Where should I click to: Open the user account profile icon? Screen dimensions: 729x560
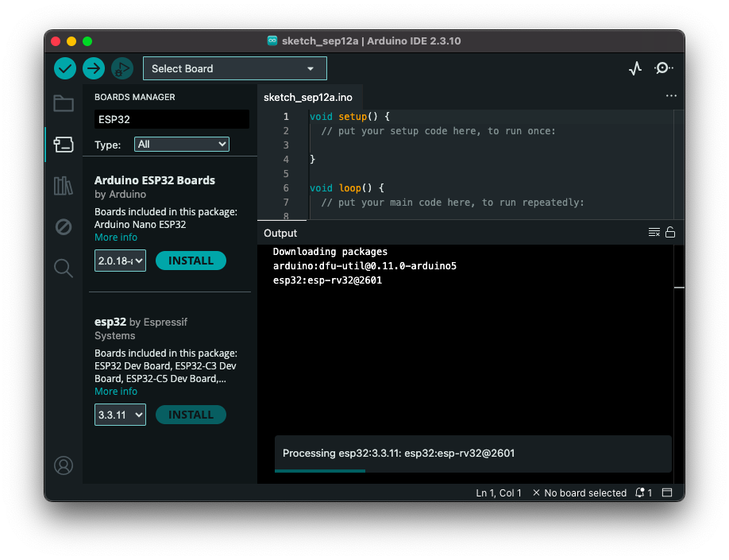click(64, 465)
